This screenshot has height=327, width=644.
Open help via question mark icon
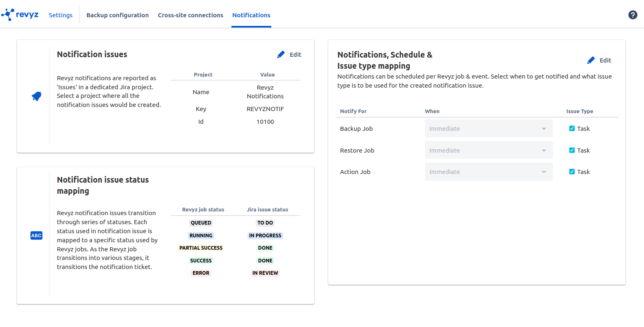tap(632, 15)
